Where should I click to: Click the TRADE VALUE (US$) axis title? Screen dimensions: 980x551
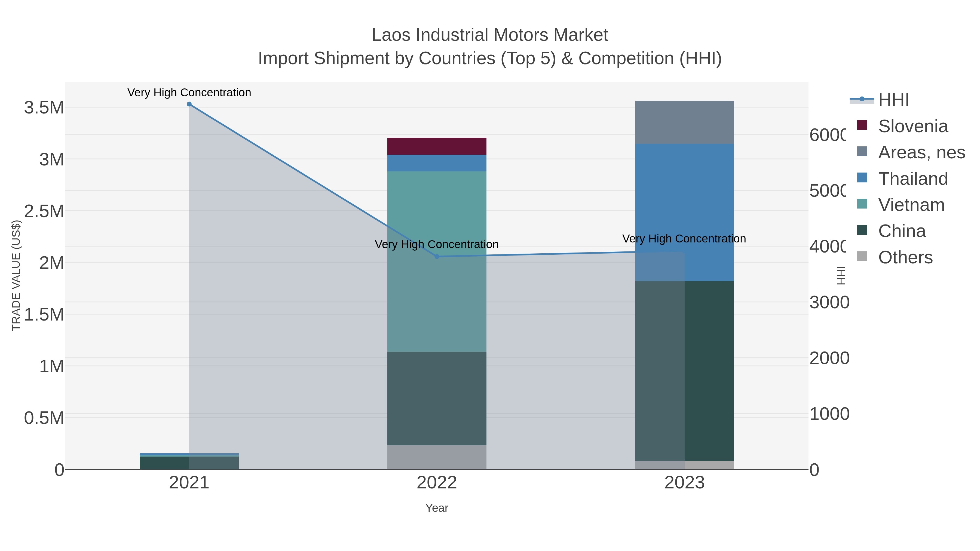click(16, 275)
